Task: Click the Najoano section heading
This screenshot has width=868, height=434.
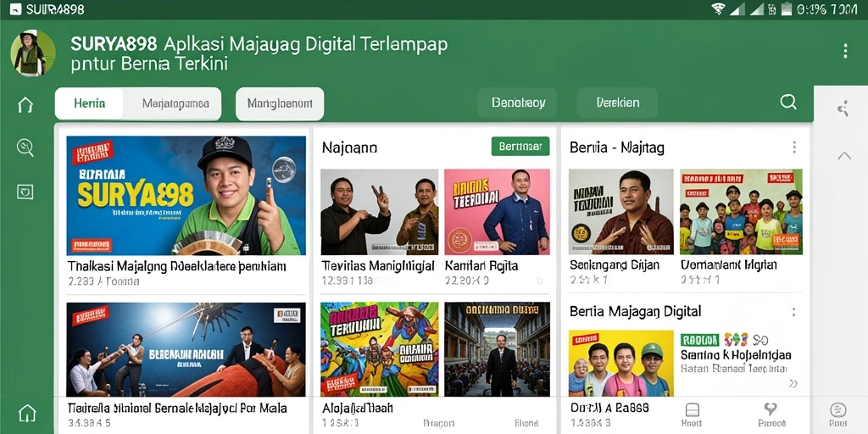Action: [x=349, y=147]
